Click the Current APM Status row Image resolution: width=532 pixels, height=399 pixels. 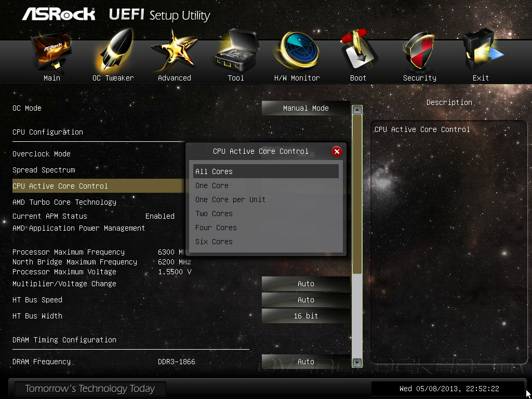click(94, 217)
